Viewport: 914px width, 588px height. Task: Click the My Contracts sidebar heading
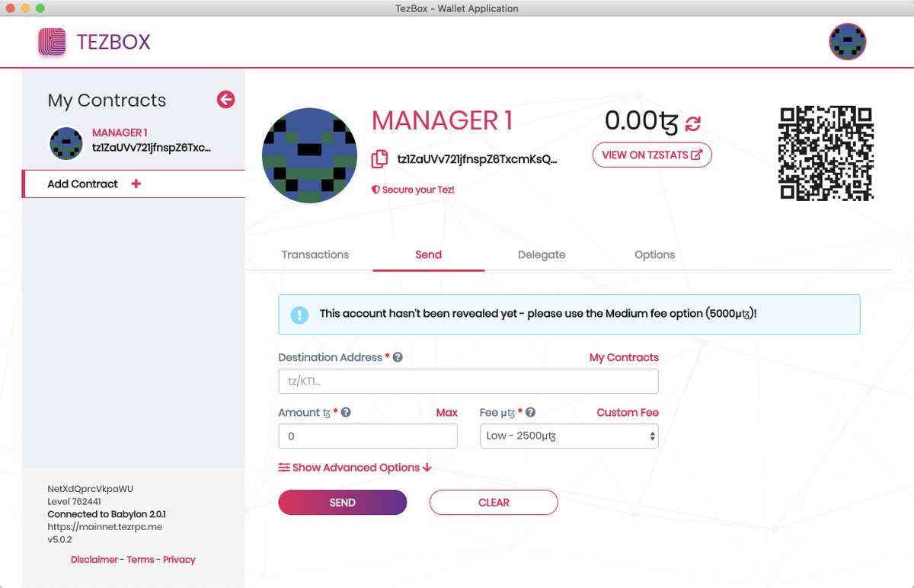[x=107, y=100]
